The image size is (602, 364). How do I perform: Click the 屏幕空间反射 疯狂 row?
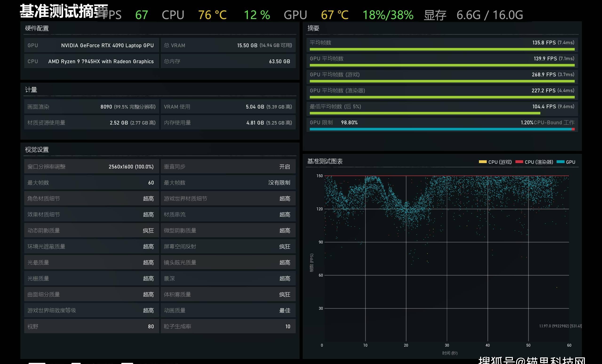click(228, 246)
